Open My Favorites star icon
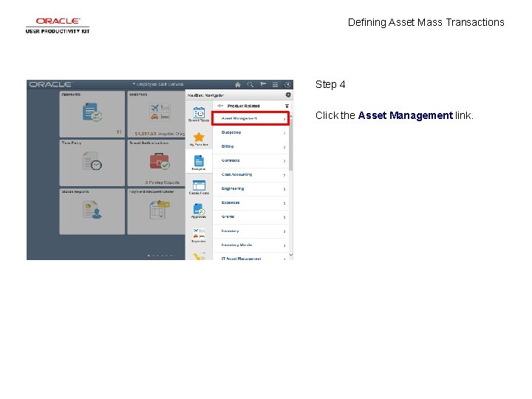 (199, 139)
